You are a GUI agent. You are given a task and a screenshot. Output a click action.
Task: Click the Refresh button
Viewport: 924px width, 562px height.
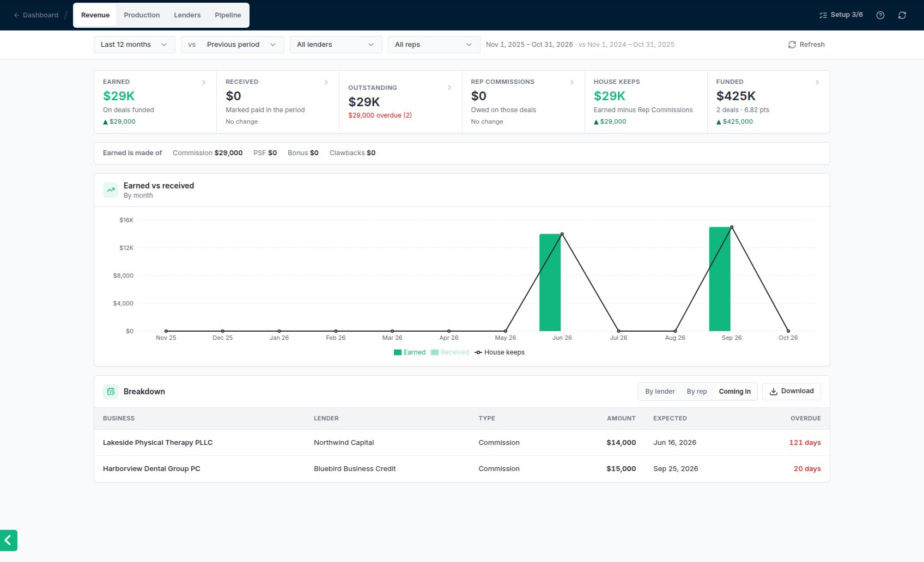tap(806, 45)
